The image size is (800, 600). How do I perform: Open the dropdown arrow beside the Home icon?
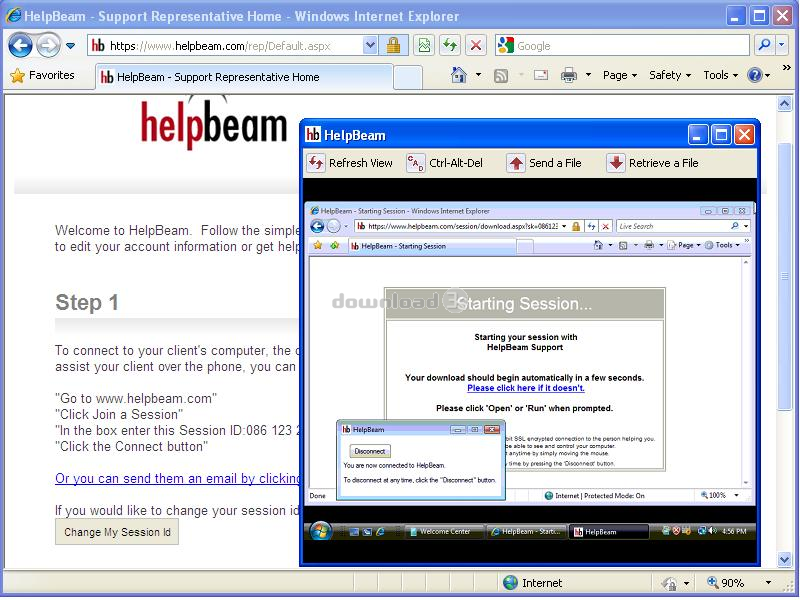click(478, 75)
